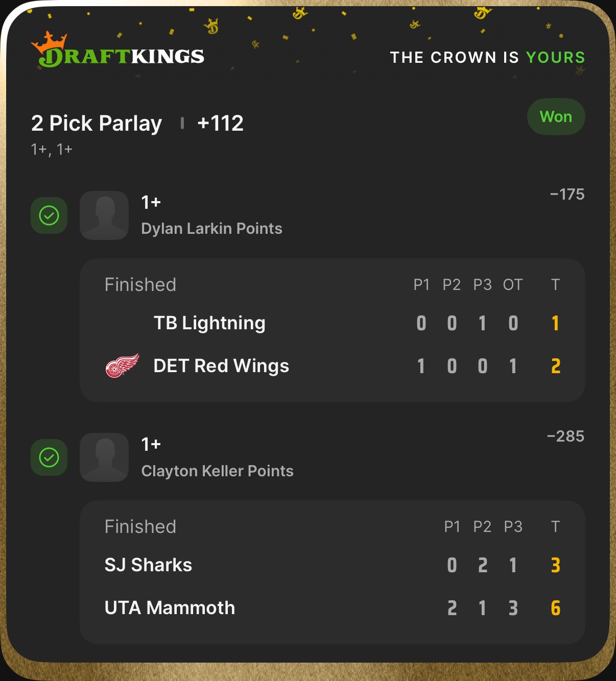Click the Detroit Red Wings logo
This screenshot has width=616, height=681.
click(122, 366)
